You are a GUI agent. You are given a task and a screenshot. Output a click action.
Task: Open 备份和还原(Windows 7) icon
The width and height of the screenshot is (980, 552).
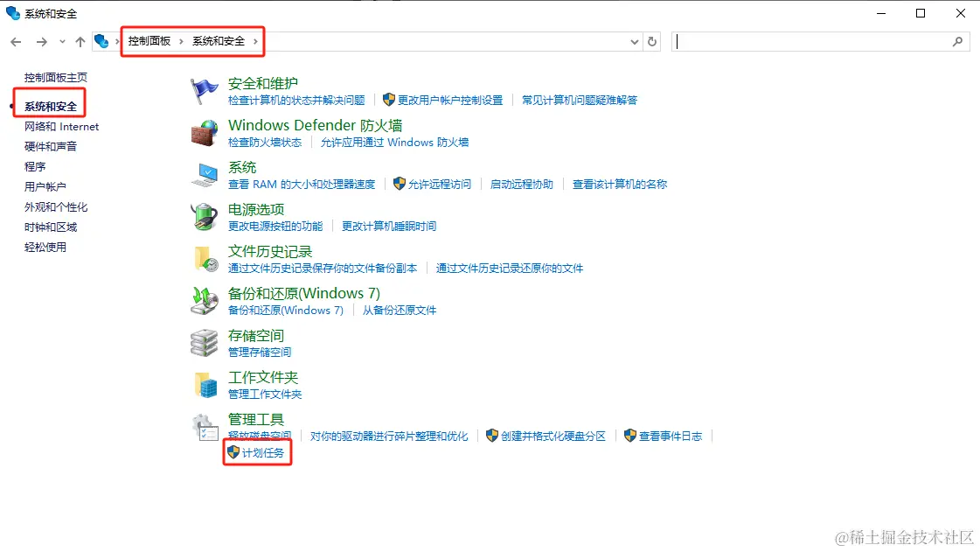pos(205,297)
